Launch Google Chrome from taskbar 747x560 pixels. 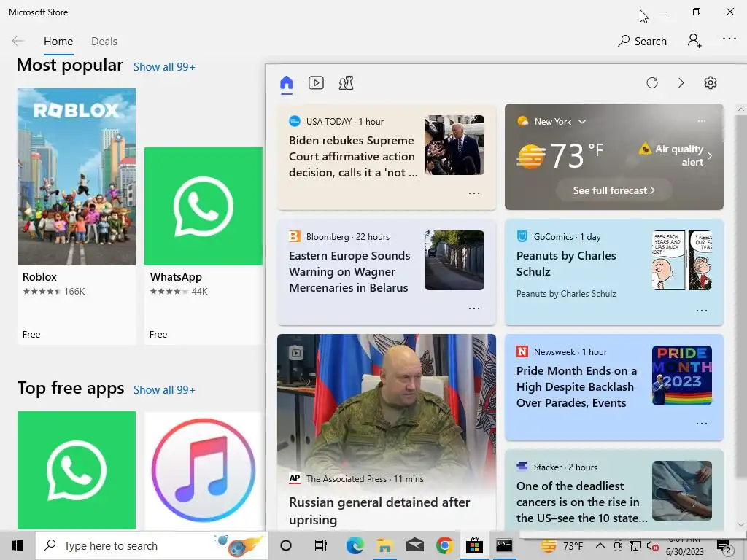(x=444, y=545)
